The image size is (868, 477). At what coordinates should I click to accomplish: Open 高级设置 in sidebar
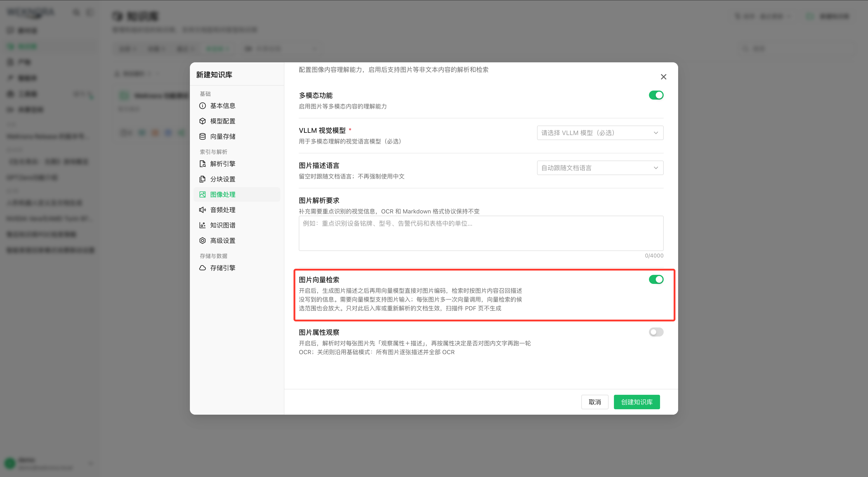237,240
